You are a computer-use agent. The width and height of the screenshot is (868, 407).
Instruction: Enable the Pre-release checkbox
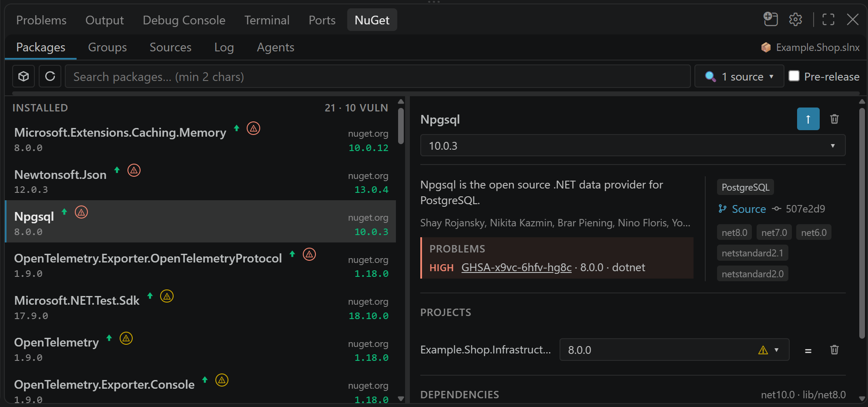coord(794,76)
